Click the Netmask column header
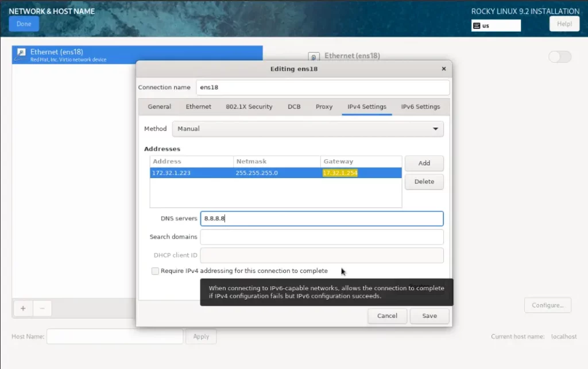The image size is (588, 369). tap(277, 162)
